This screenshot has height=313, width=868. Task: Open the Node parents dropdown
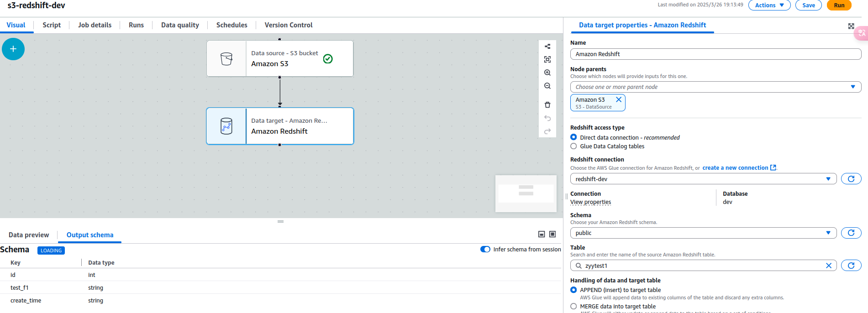pos(715,87)
